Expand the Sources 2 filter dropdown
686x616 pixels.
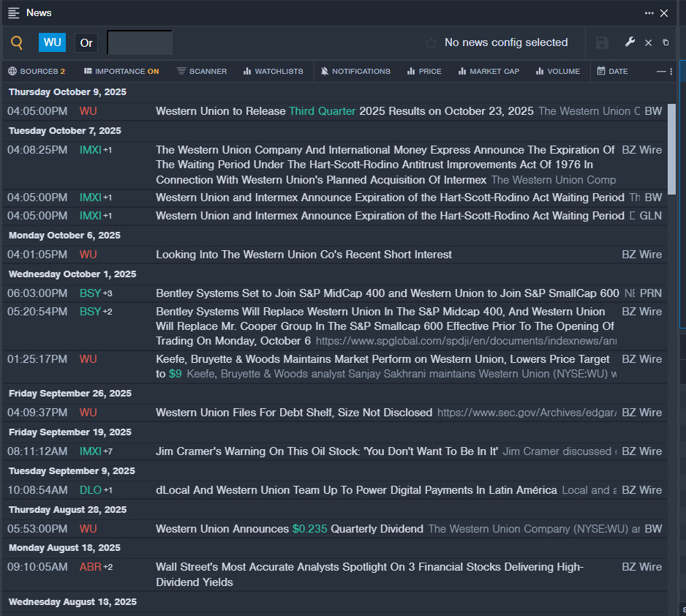point(37,71)
